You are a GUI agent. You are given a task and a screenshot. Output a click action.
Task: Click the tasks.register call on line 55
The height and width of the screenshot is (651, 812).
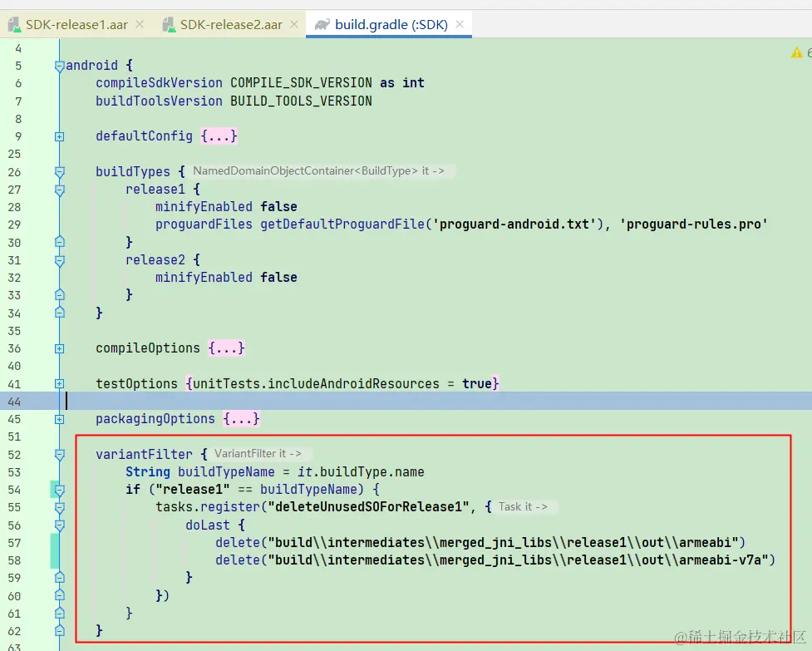pos(208,506)
